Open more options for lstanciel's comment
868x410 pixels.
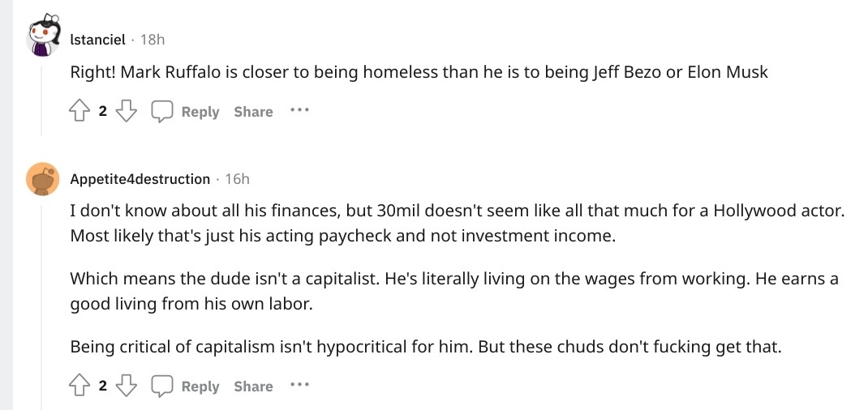click(x=299, y=110)
